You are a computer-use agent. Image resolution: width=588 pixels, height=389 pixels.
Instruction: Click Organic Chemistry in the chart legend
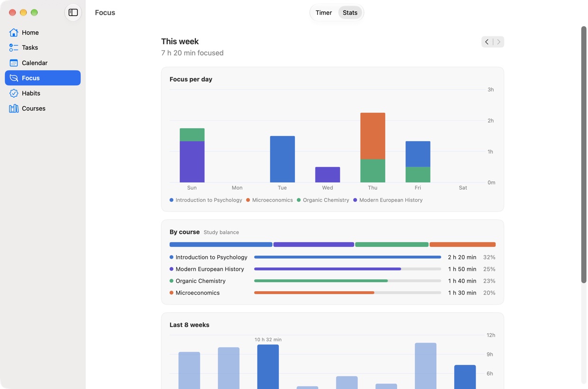323,200
